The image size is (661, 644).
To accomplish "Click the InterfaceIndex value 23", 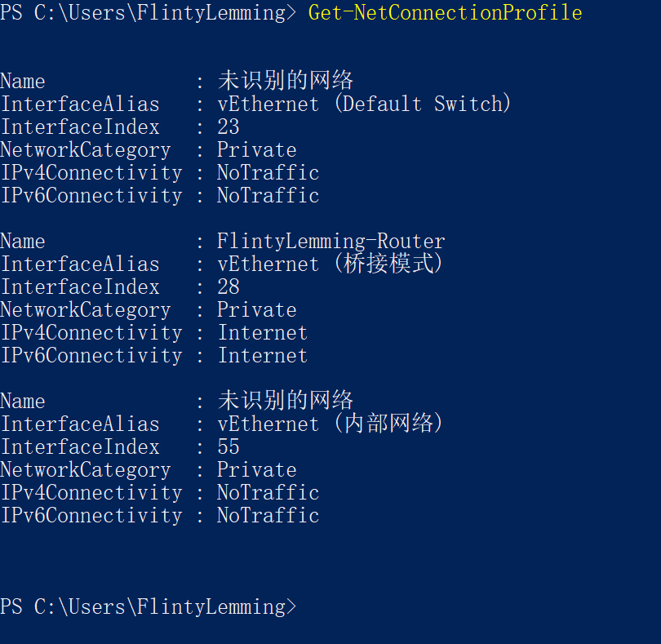I will 228,127.
